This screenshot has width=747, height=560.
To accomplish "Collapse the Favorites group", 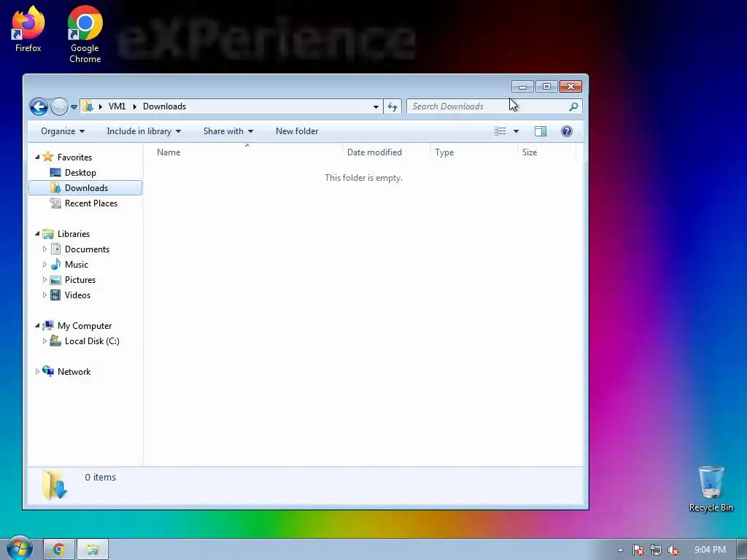I will click(x=37, y=157).
